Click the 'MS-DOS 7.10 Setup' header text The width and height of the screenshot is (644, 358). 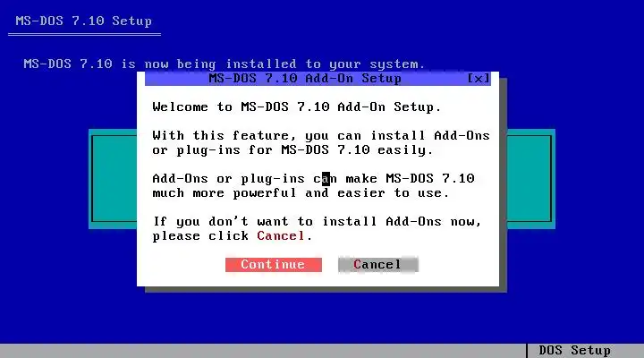pos(84,21)
